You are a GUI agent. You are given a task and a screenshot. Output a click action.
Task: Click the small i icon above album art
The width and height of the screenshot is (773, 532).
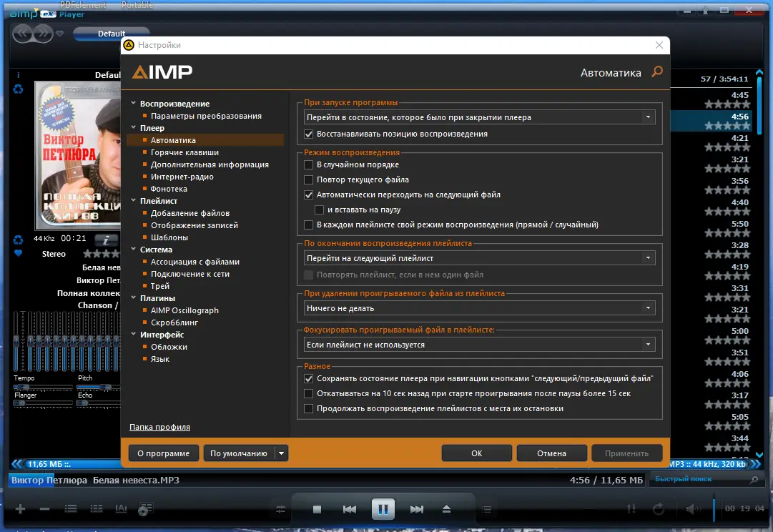point(19,75)
